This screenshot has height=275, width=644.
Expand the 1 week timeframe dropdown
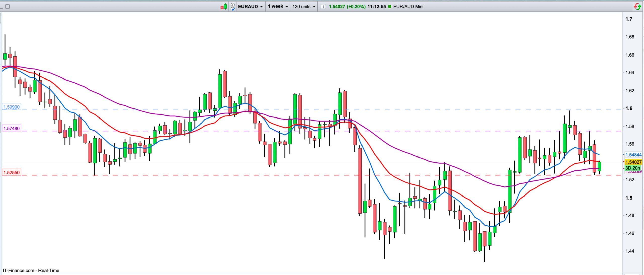pyautogui.click(x=278, y=6)
